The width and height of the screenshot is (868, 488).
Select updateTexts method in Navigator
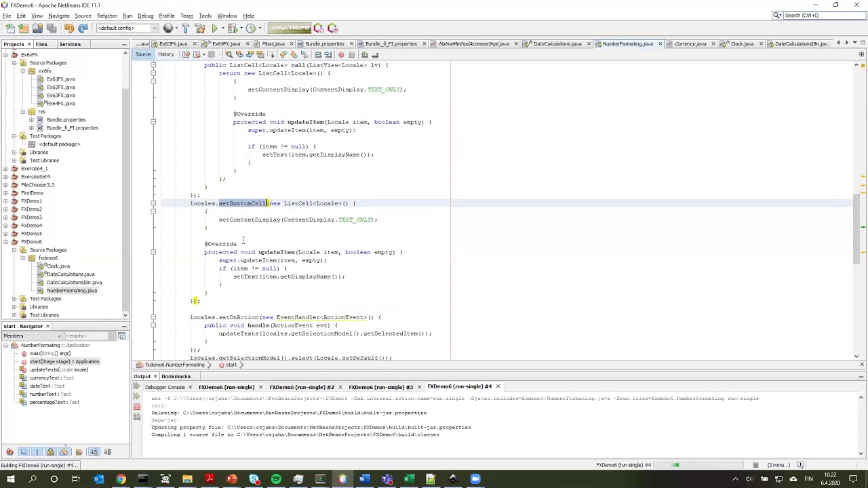(x=58, y=370)
